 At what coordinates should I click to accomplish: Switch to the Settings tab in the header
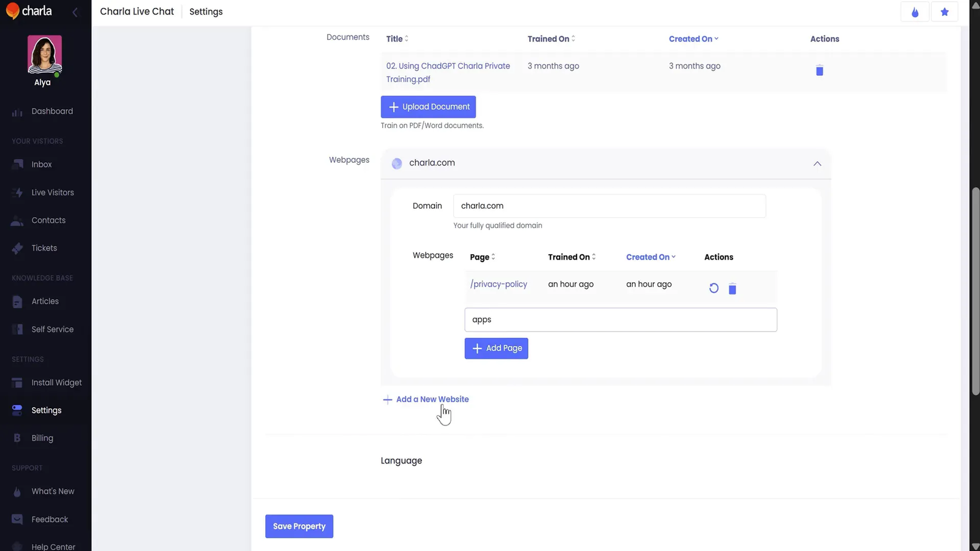206,11
